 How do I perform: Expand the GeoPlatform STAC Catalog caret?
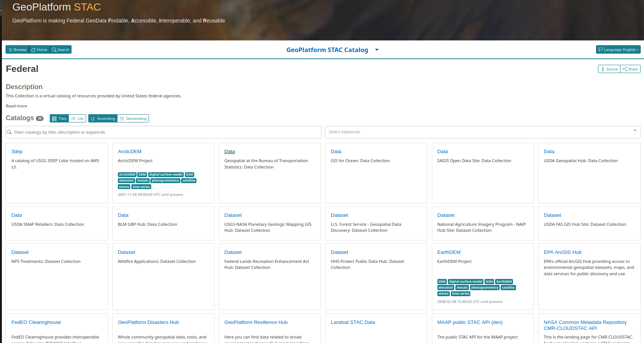click(x=377, y=50)
